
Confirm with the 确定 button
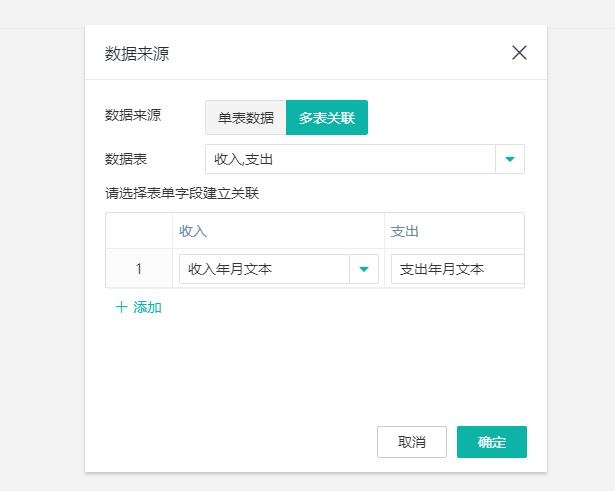pyautogui.click(x=492, y=442)
